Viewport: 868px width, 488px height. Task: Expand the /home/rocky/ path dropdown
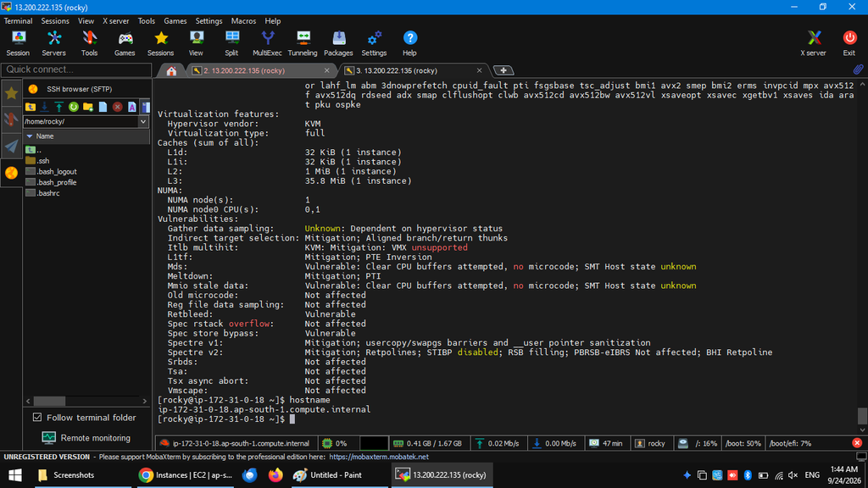(x=143, y=122)
